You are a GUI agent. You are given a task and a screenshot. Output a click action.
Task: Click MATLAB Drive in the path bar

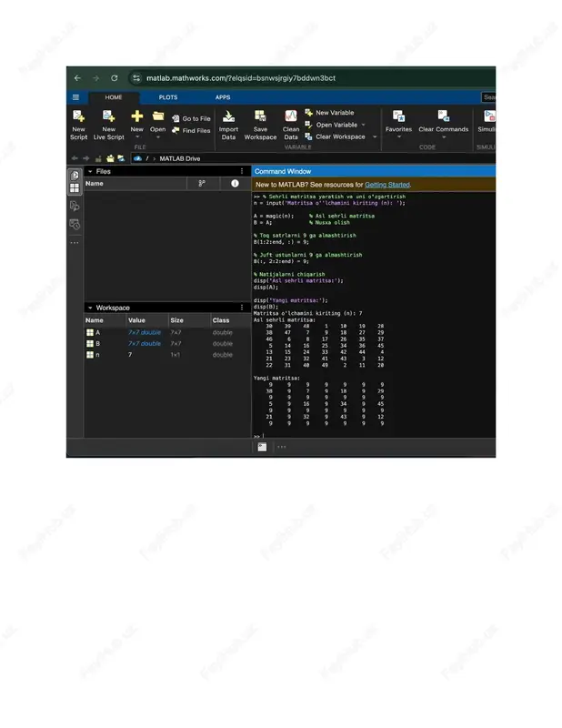point(179,158)
